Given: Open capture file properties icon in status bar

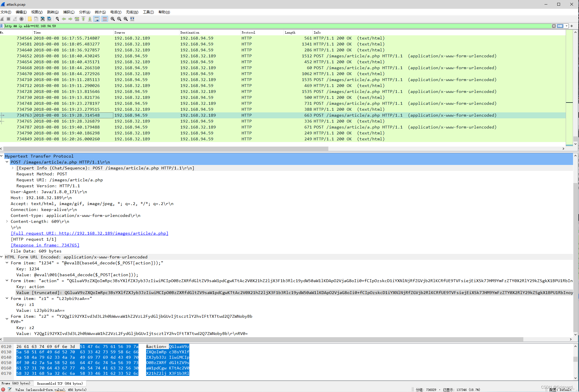Looking at the screenshot, I should (10, 389).
